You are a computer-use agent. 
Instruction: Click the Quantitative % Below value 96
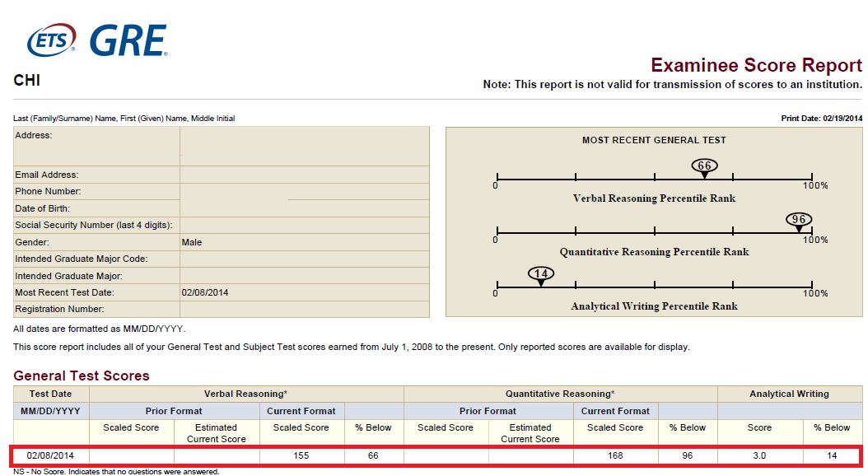coord(687,456)
